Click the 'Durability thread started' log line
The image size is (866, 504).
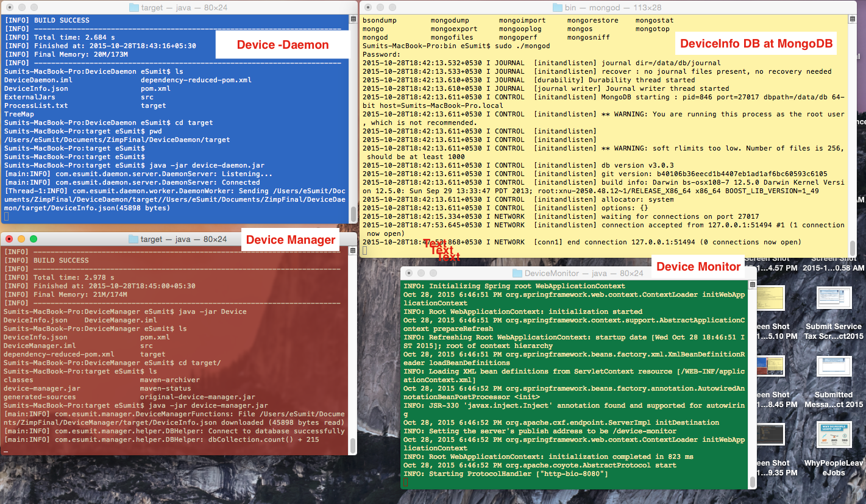coord(528,80)
